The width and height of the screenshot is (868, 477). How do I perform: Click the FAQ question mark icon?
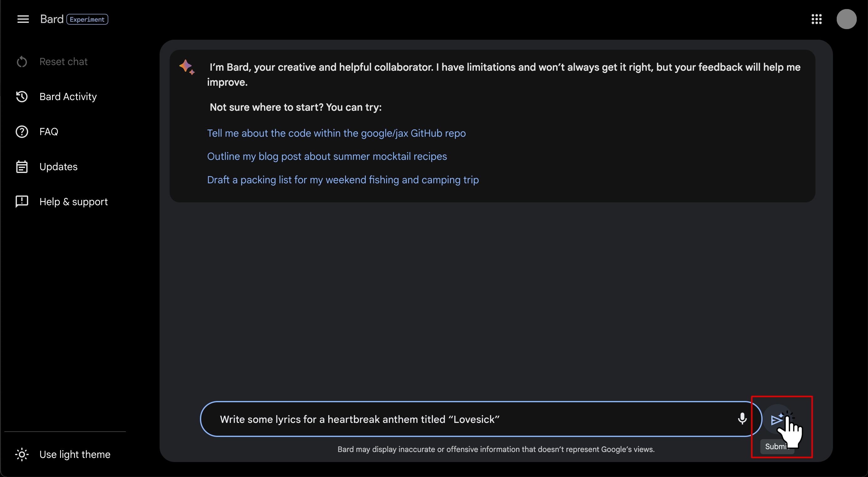click(x=22, y=132)
